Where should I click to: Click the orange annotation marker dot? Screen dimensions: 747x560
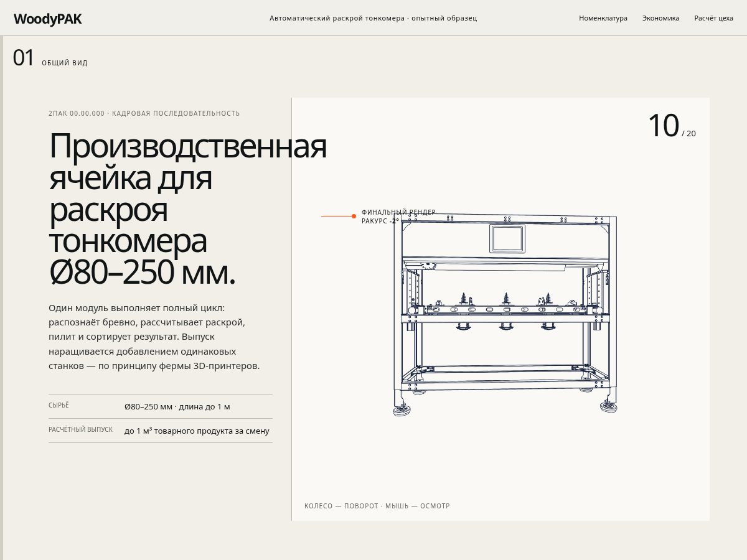(354, 216)
